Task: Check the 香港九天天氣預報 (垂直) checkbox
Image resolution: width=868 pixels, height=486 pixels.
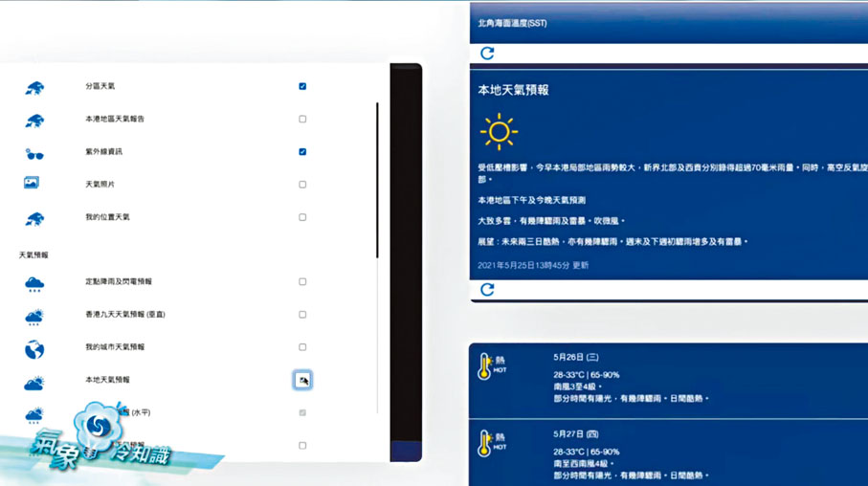Action: click(302, 315)
